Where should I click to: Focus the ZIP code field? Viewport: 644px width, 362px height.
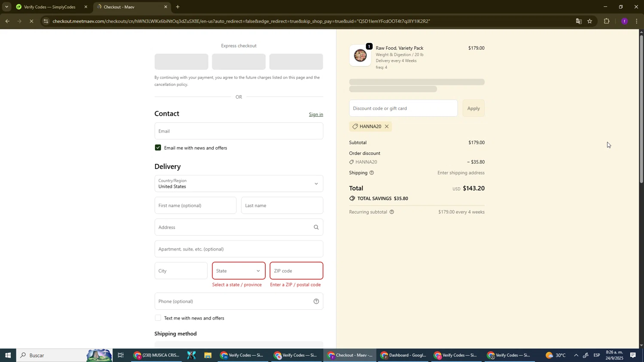click(297, 271)
